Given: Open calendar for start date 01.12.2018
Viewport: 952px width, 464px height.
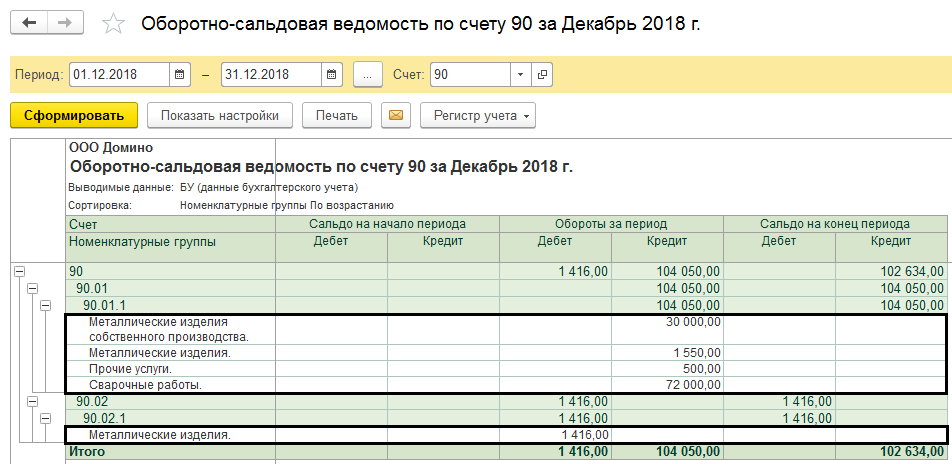Looking at the screenshot, I should pos(180,75).
